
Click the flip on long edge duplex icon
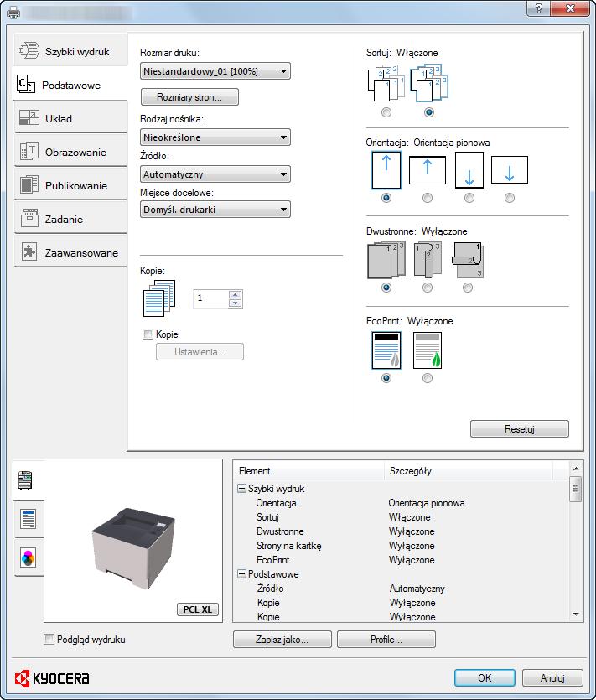tap(428, 260)
